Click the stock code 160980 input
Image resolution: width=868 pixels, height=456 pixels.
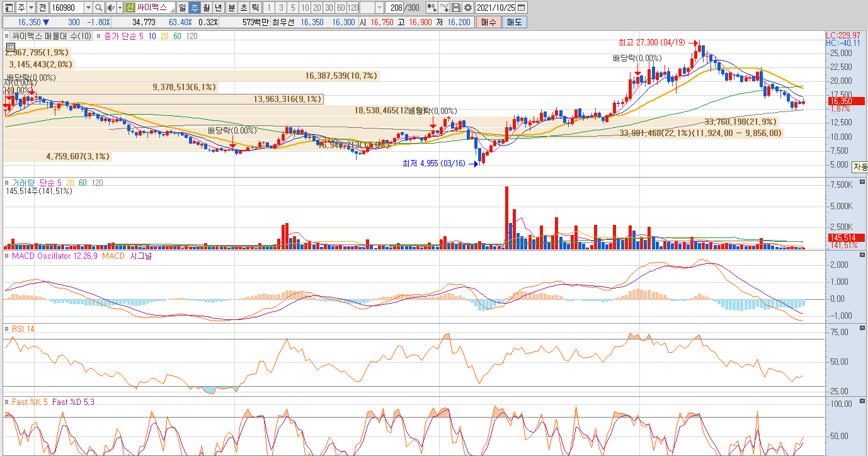66,8
